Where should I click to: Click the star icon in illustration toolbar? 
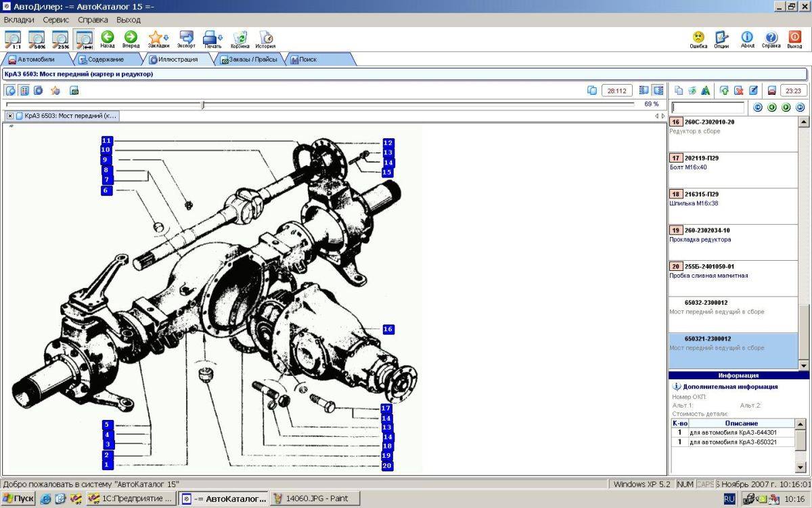pyautogui.click(x=55, y=90)
